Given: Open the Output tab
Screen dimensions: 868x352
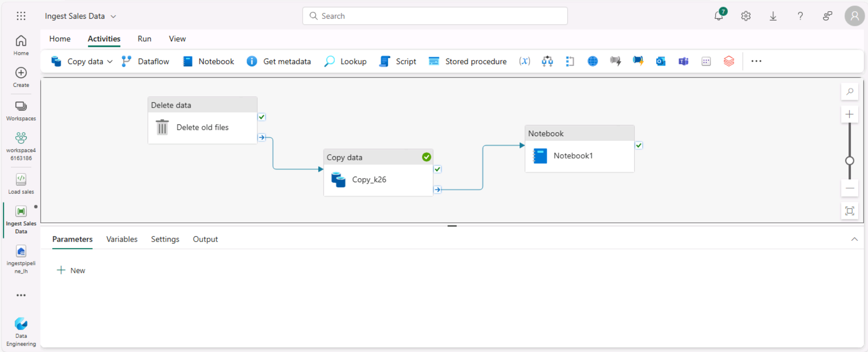Looking at the screenshot, I should [205, 239].
